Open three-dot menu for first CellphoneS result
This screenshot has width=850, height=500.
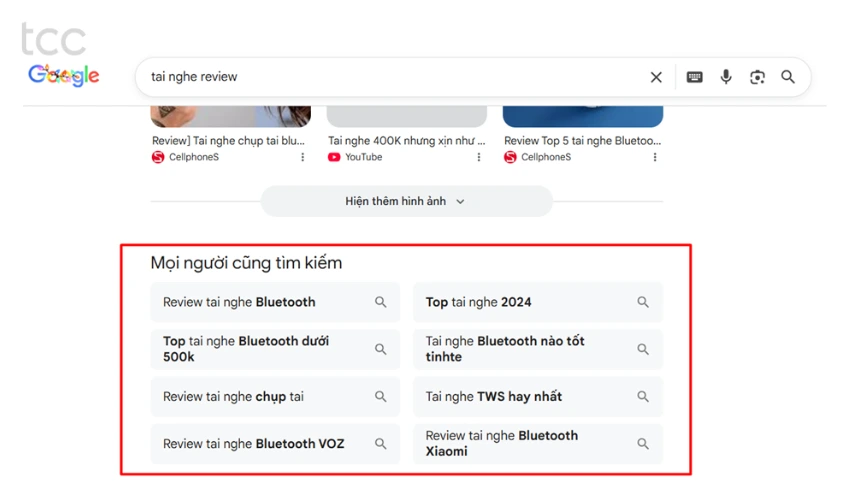303,157
